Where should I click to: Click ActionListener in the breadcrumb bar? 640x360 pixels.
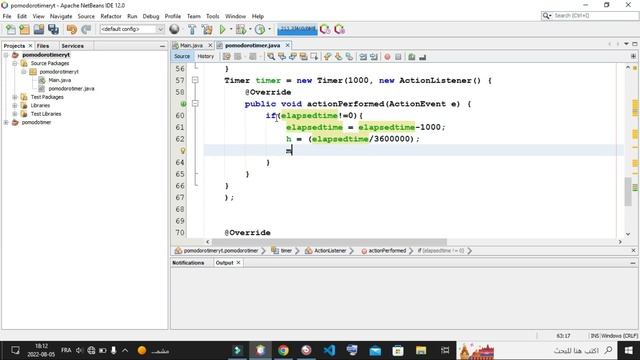coord(330,251)
